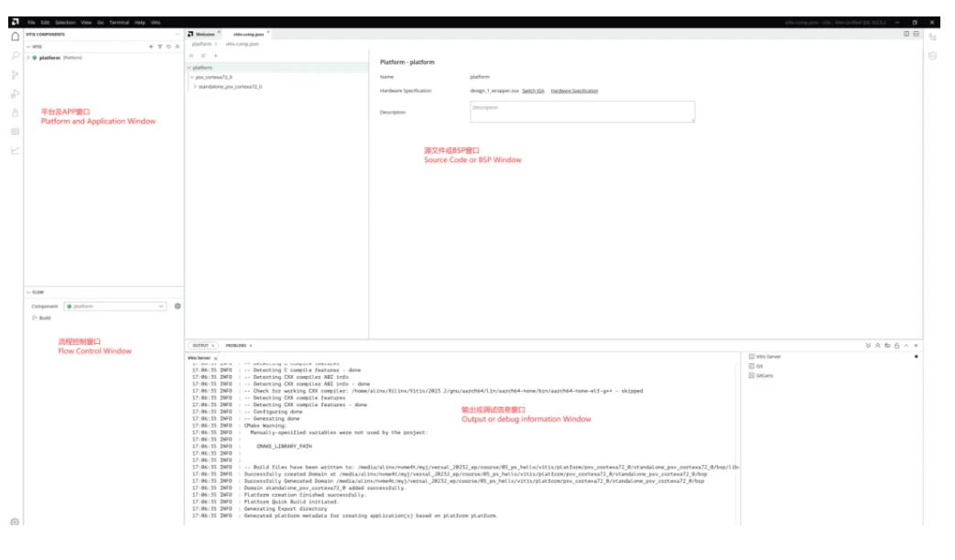This screenshot has height=560, width=955.
Task: Open the Debug view in activity bar
Action: tap(15, 93)
